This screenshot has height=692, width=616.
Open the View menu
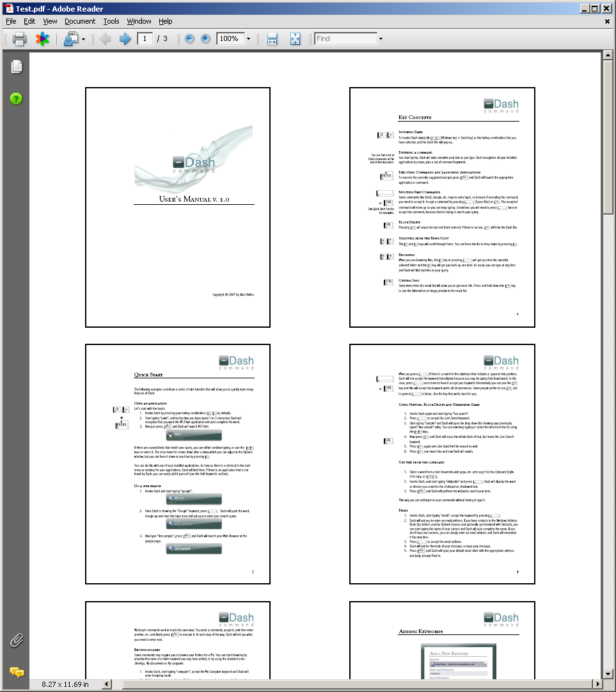click(x=50, y=21)
